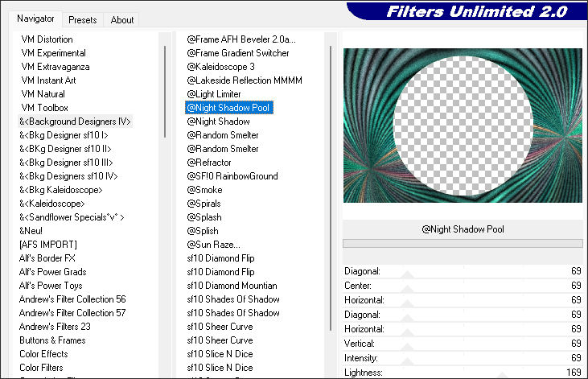This screenshot has width=588, height=379.
Task: Select VM Toolbox category
Action: tap(45, 108)
